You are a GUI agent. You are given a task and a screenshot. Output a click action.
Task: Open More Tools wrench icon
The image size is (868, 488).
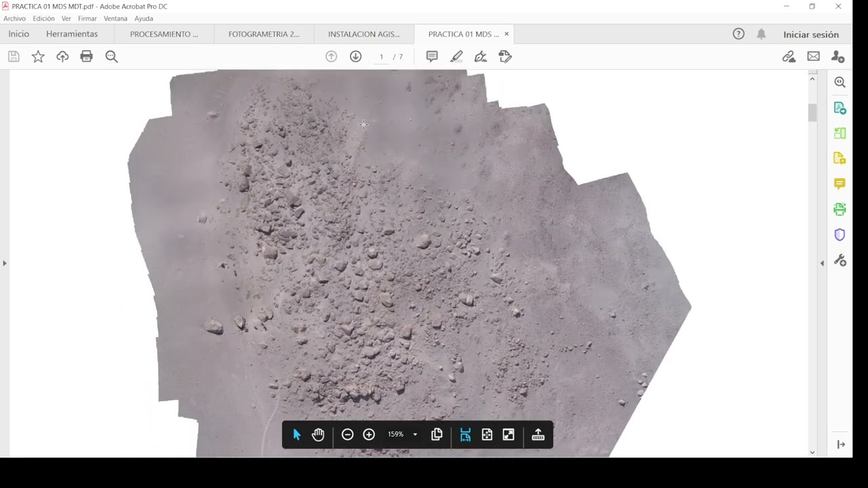click(x=840, y=260)
